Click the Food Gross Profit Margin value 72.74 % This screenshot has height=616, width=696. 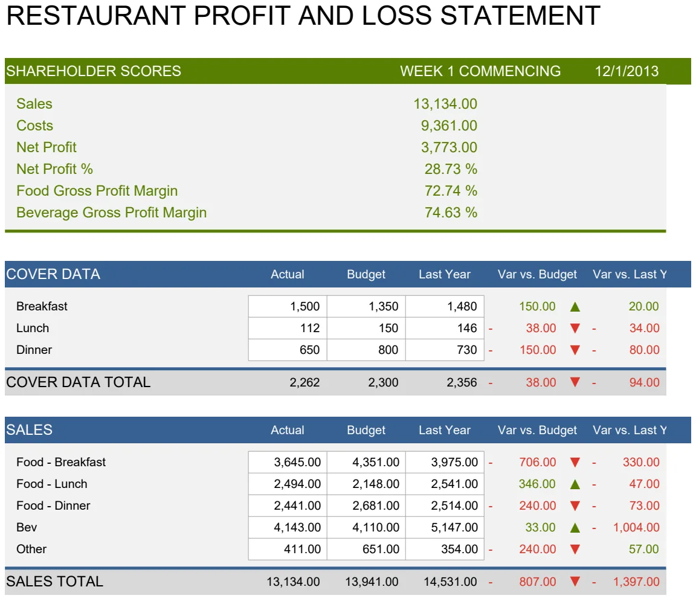tap(451, 191)
